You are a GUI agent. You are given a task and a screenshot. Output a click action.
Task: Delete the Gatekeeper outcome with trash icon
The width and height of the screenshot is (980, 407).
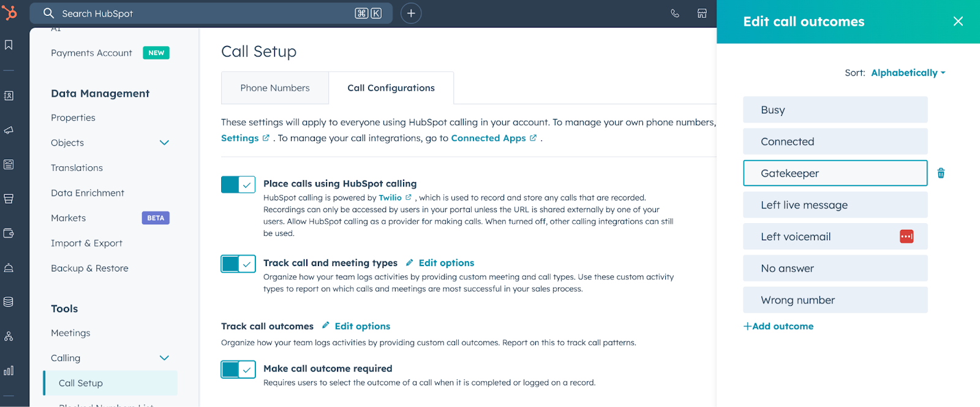(941, 173)
